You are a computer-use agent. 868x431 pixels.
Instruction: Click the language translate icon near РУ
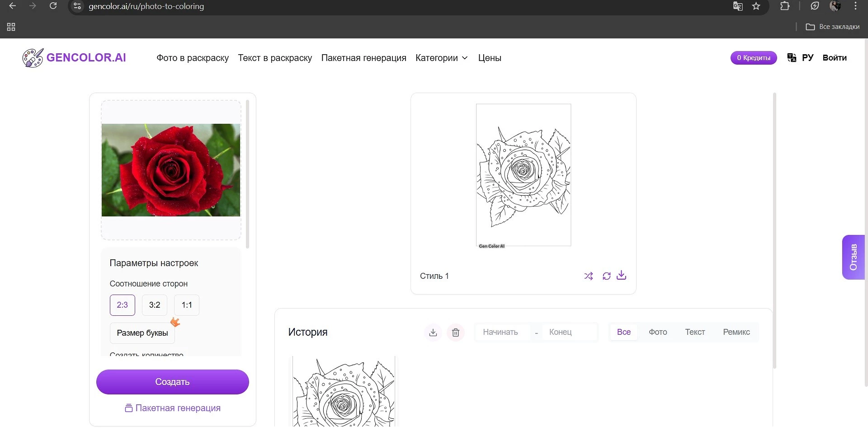pyautogui.click(x=792, y=58)
